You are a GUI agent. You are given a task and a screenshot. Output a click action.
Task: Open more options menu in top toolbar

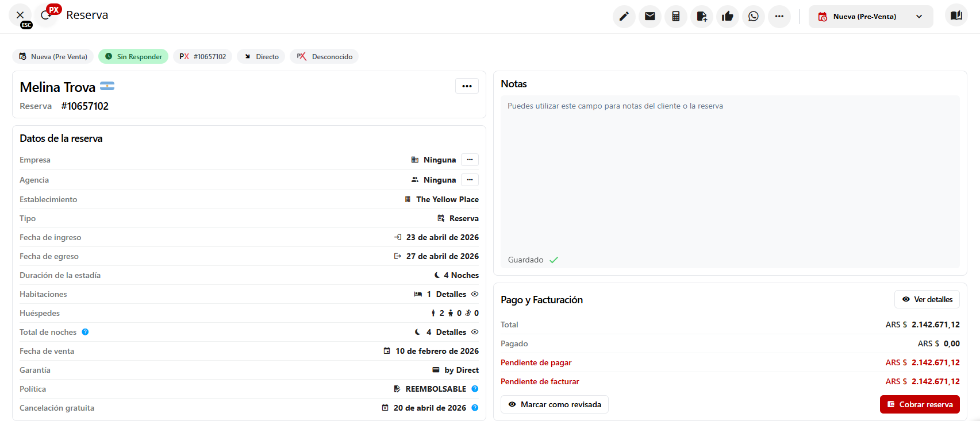779,17
